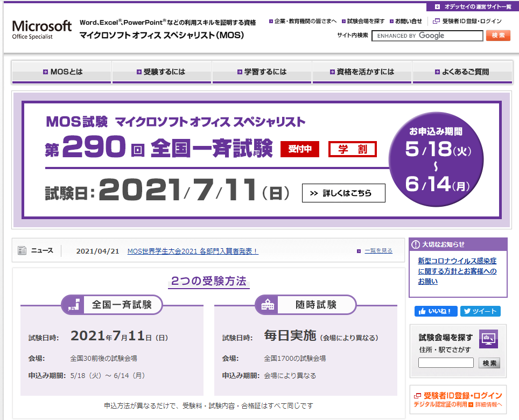Click the 試験会場を探す computer icon
Screen dimensions: 519x420
pos(488,339)
